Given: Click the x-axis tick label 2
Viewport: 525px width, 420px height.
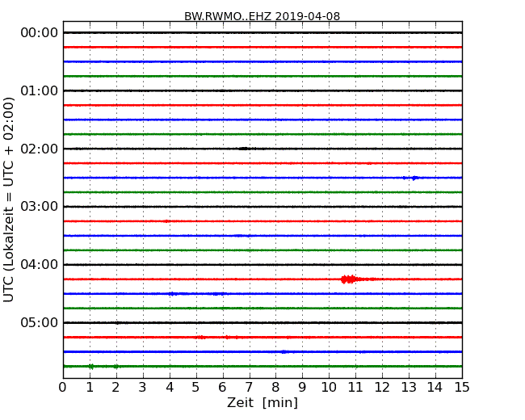Looking at the screenshot, I should click(116, 388).
